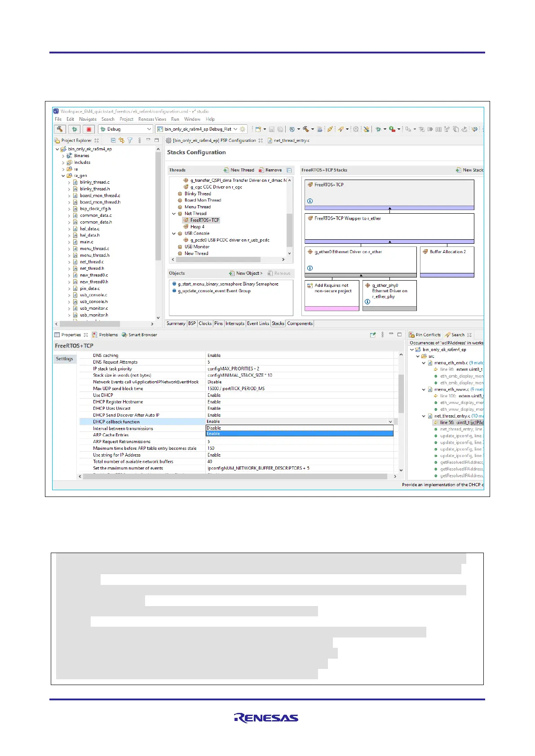Switch to the Event Links tab
Image resolution: width=535 pixels, height=756 pixels.
(258, 324)
